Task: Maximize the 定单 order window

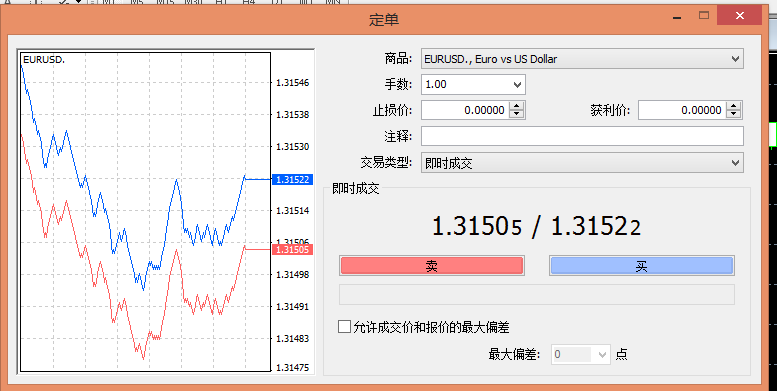Action: pos(704,16)
